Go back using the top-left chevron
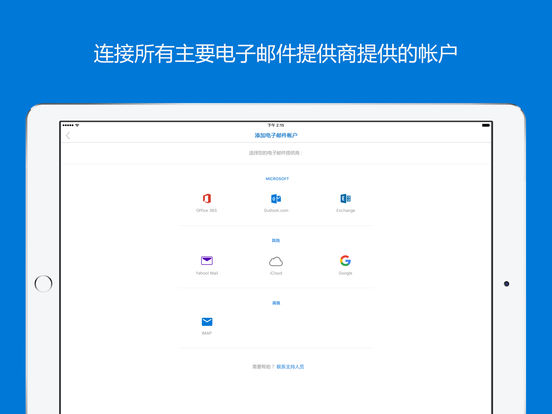Viewport: 552px width, 414px height. coord(68,136)
